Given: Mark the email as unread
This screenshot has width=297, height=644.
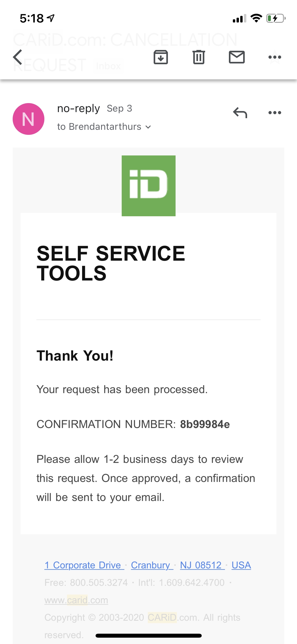Looking at the screenshot, I should tap(237, 57).
